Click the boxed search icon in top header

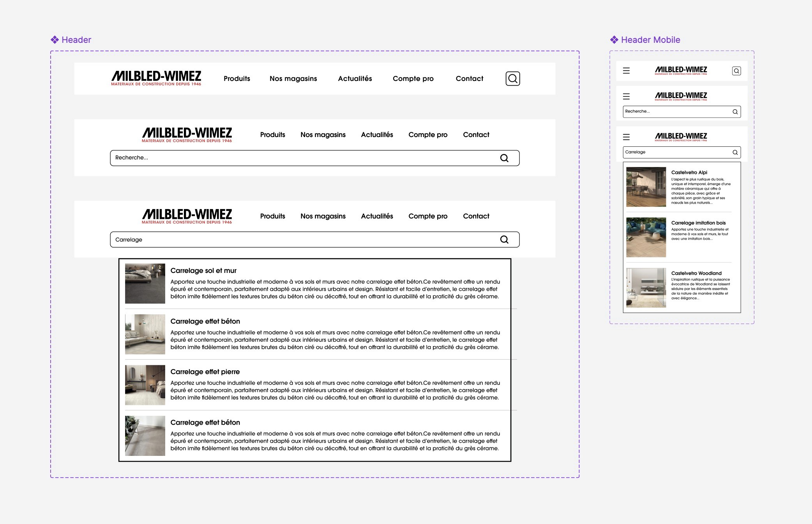pos(512,79)
